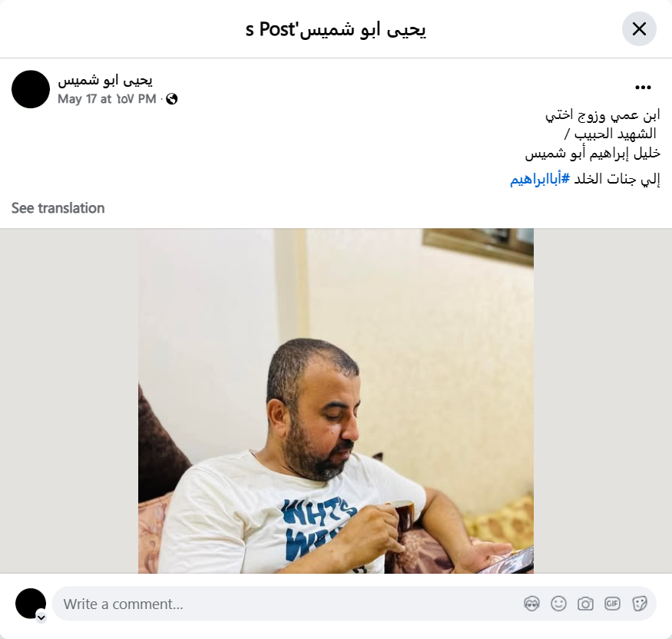The image size is (672, 639).
Task: Click the avatar sticker icon in the comment box
Action: coord(531,604)
